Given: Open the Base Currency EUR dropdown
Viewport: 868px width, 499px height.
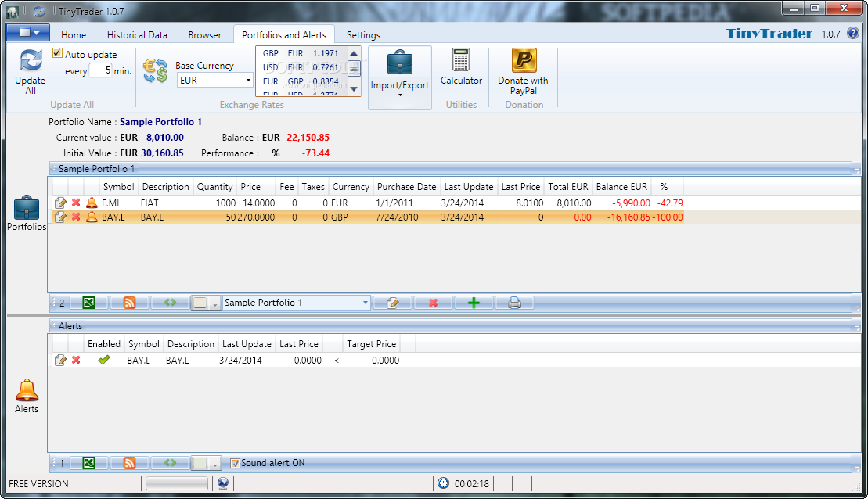Looking at the screenshot, I should tap(214, 81).
